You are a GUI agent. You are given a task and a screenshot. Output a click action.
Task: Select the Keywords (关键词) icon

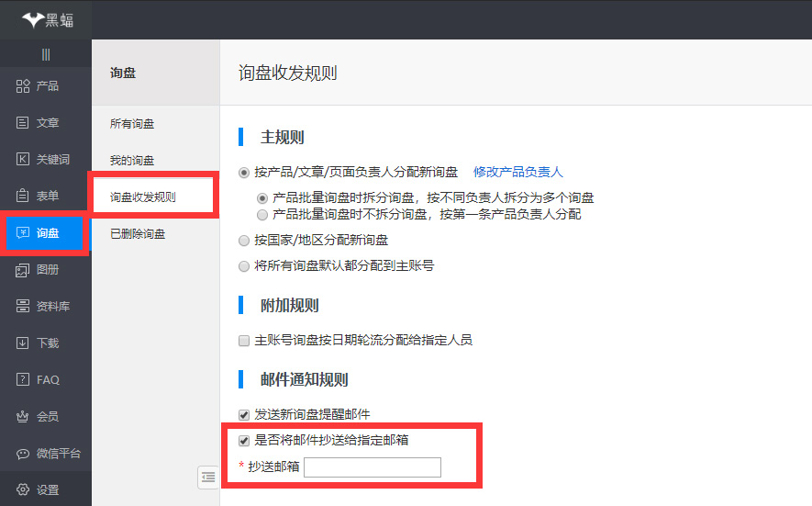pos(24,160)
